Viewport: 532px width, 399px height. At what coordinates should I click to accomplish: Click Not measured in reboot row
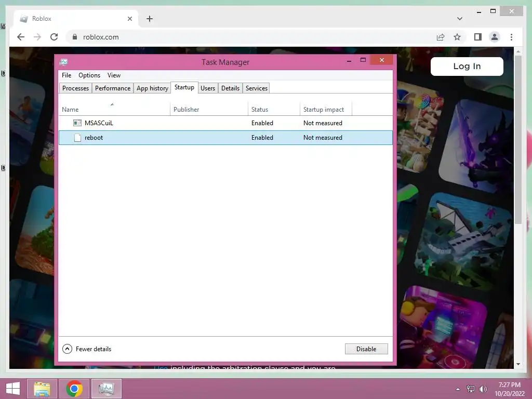click(x=323, y=138)
